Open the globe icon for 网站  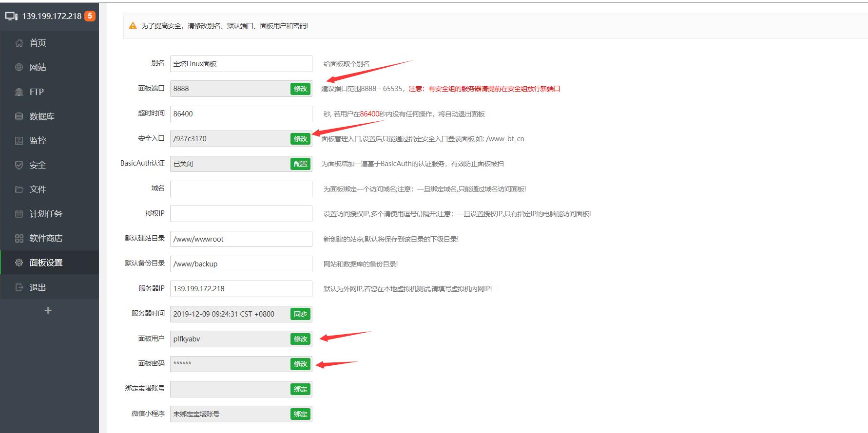pos(19,67)
